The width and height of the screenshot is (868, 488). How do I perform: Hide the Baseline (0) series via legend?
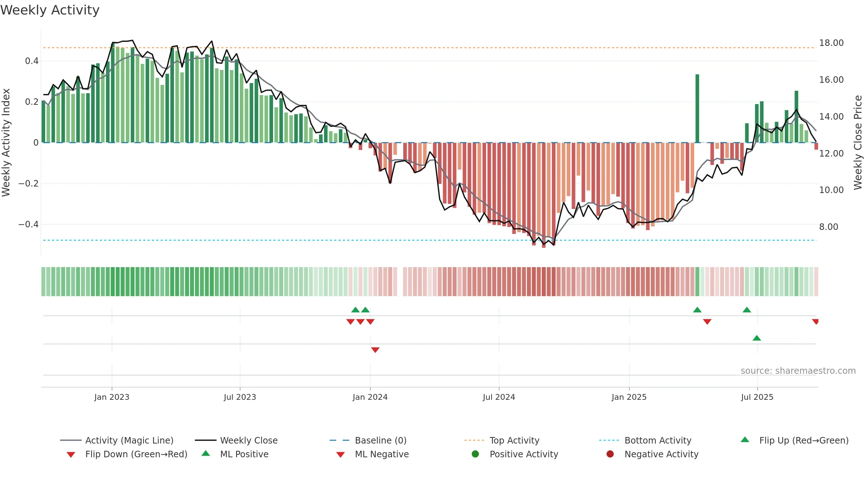point(368,440)
